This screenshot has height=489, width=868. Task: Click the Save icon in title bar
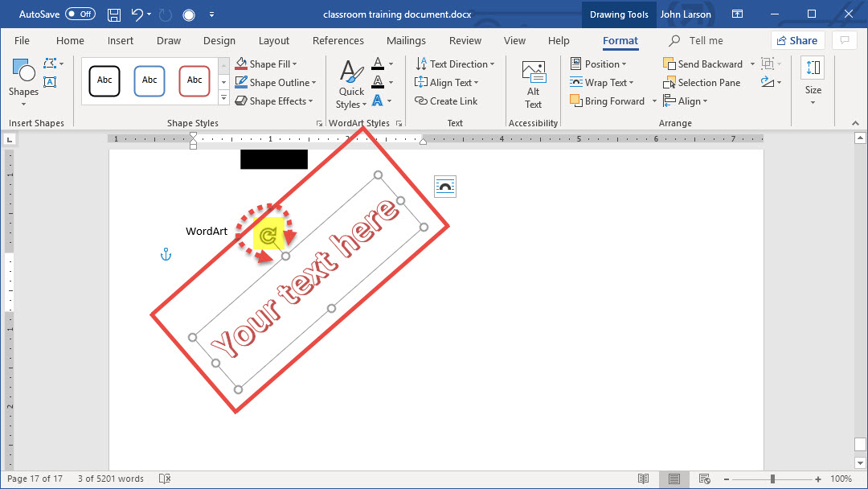pos(114,14)
